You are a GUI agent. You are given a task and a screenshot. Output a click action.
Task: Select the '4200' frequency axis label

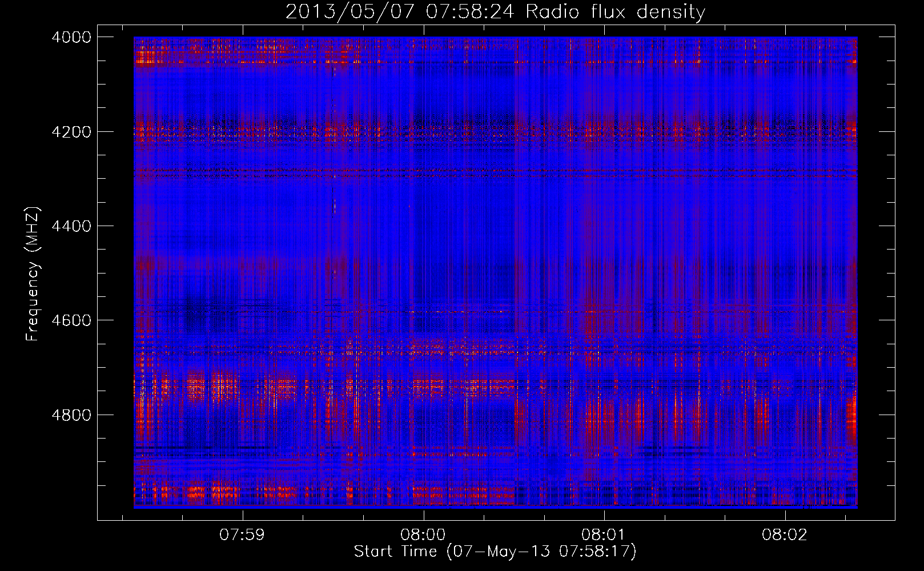point(71,131)
